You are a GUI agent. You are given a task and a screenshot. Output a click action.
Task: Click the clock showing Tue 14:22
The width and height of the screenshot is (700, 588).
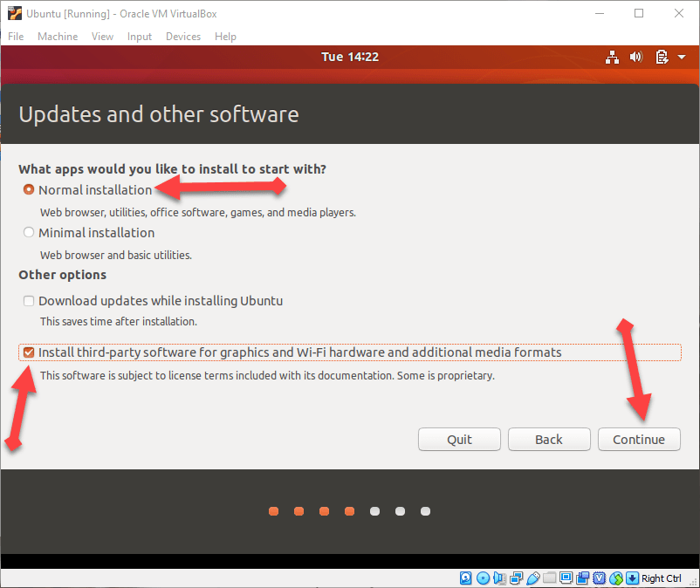(350, 57)
